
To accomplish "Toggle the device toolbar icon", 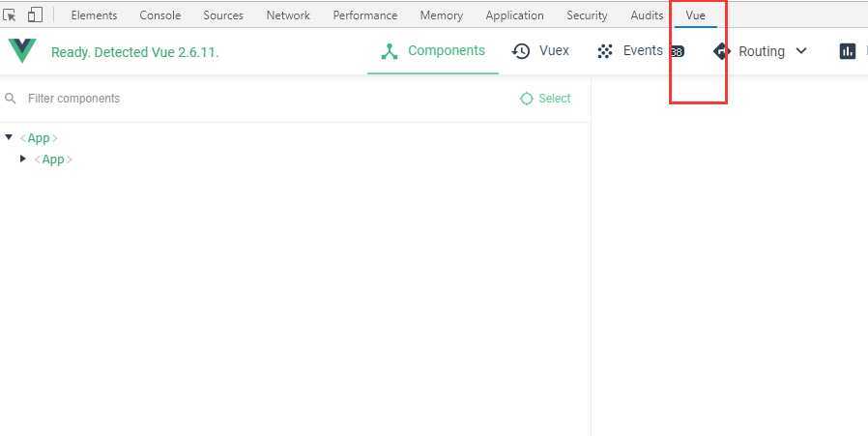I will [35, 15].
